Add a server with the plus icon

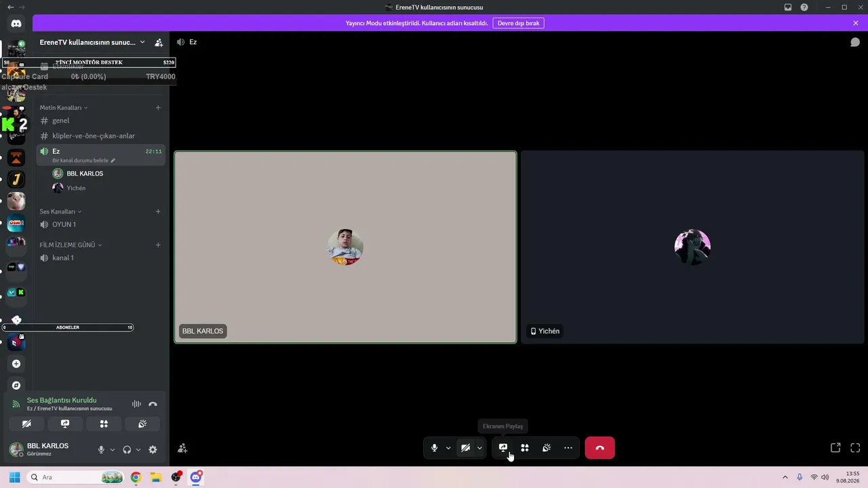pyautogui.click(x=16, y=364)
